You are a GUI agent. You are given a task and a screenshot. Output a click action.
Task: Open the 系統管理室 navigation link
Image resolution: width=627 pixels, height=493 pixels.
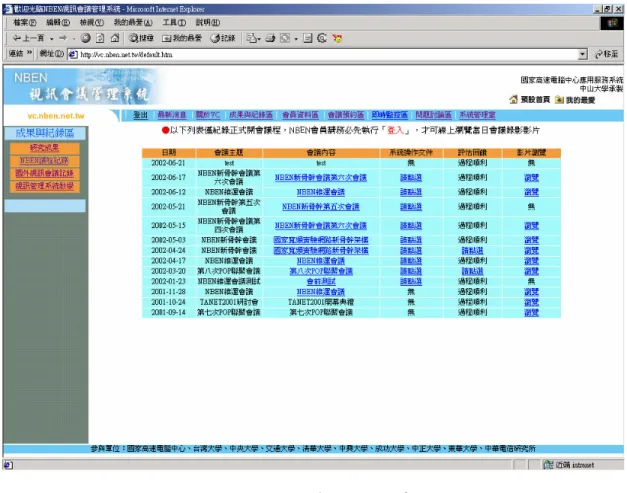(477, 115)
